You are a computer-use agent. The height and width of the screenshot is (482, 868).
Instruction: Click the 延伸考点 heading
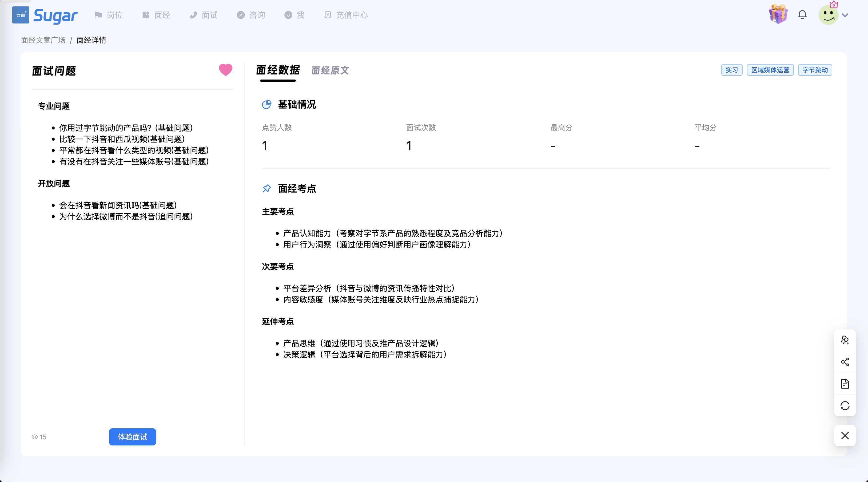pos(278,322)
